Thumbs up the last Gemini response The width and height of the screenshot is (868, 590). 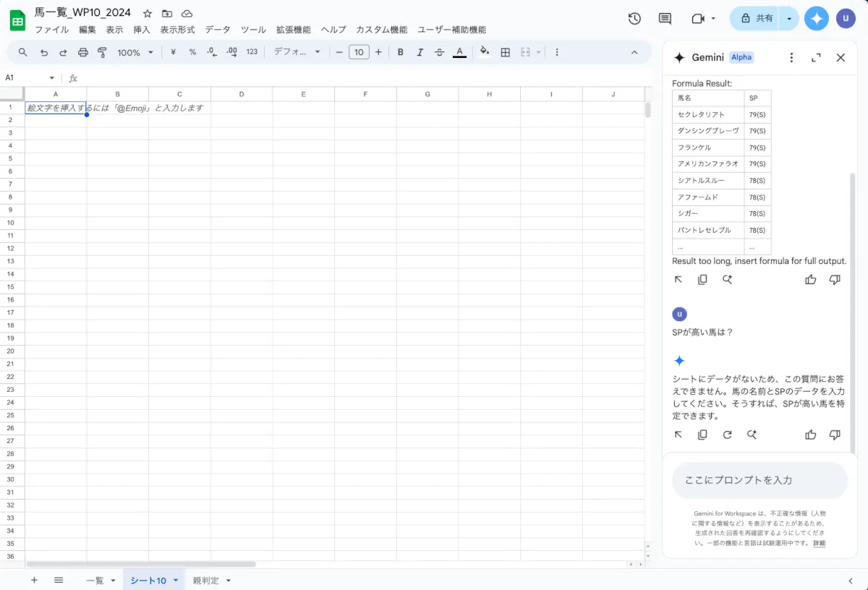[811, 435]
